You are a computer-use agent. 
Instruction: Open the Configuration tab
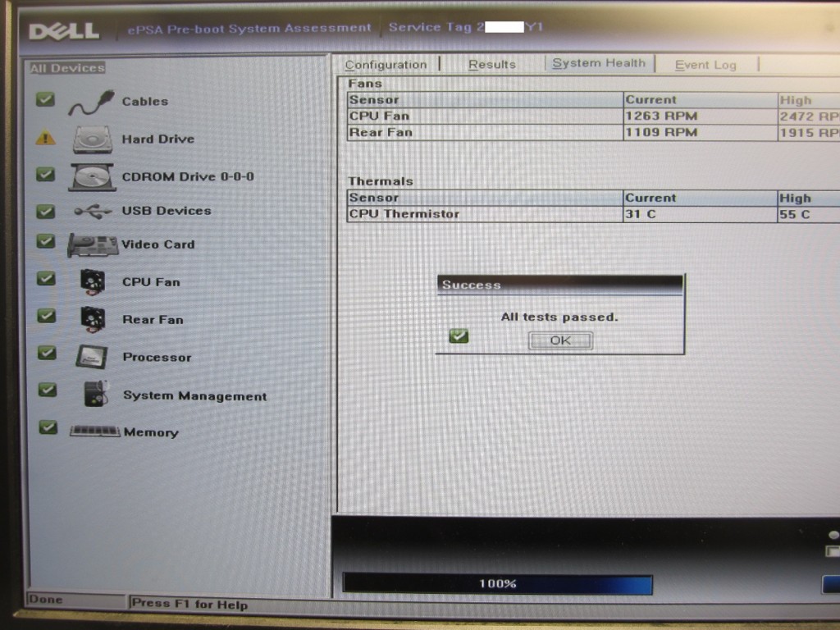pos(386,65)
